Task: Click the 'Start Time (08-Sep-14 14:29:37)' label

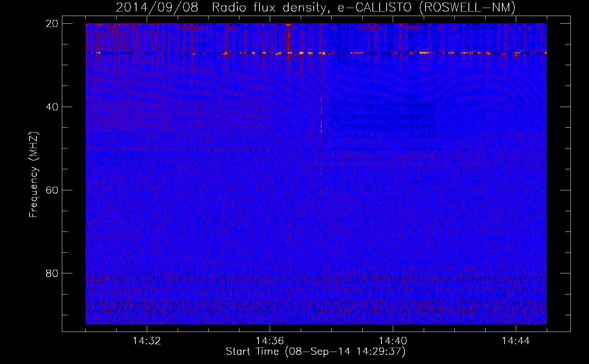Action: pos(316,352)
